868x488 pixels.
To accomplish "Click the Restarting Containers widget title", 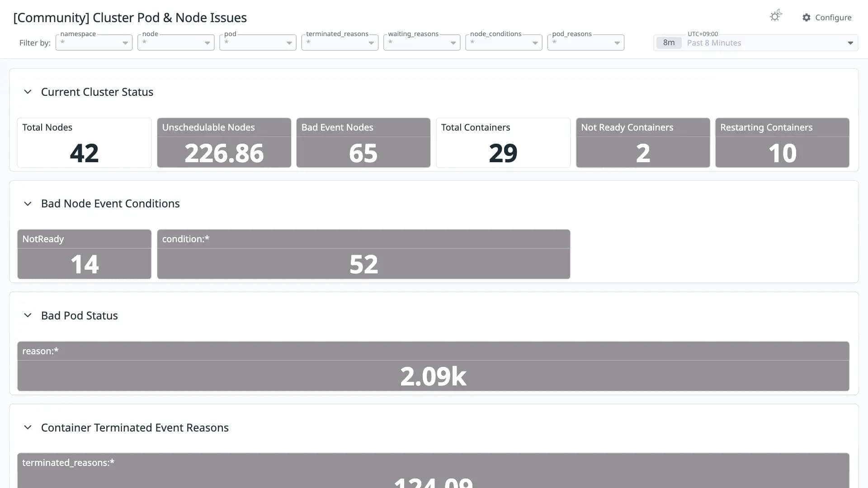I will (x=766, y=127).
